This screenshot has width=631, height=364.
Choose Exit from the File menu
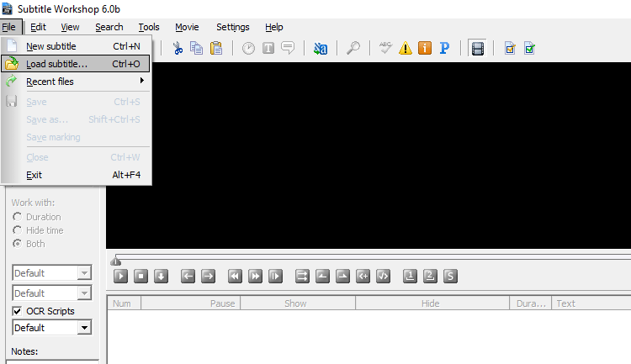[x=76, y=175]
